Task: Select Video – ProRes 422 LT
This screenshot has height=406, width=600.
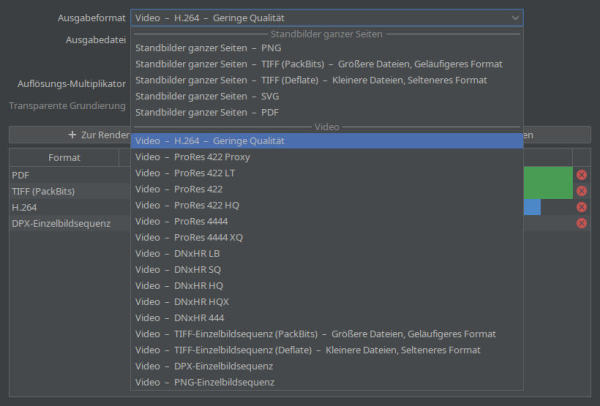Action: [x=327, y=173]
